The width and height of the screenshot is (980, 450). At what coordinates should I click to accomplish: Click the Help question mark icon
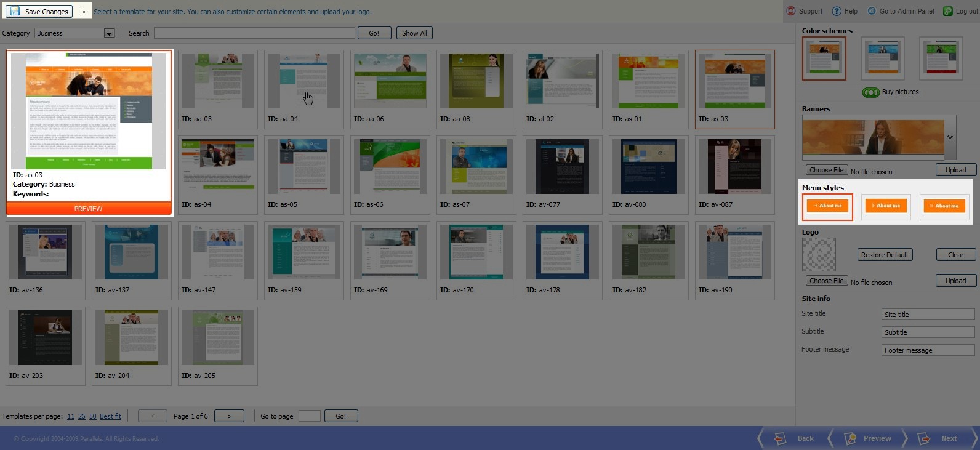[837, 11]
